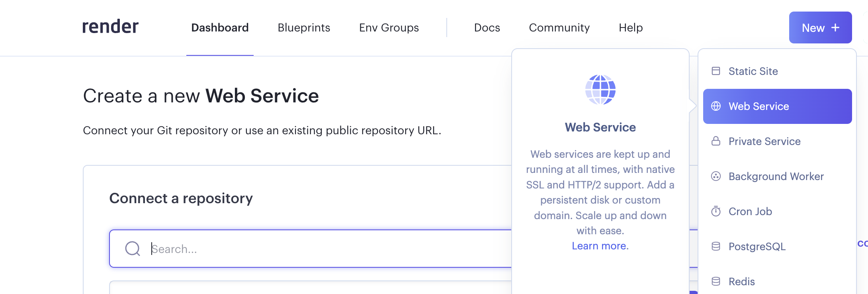Select Private Service menu entry
868x294 pixels.
[x=777, y=141]
